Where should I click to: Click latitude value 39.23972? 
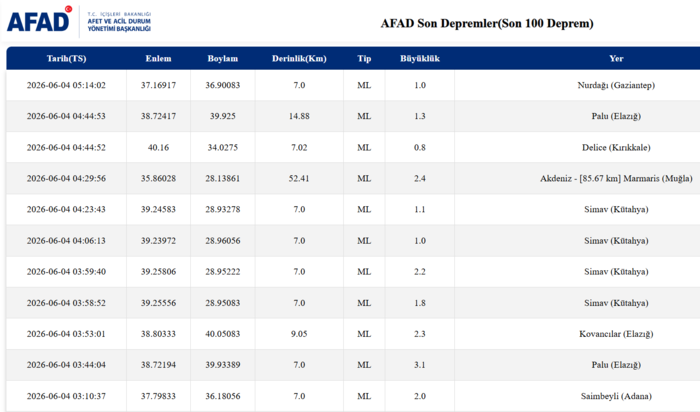pyautogui.click(x=158, y=241)
